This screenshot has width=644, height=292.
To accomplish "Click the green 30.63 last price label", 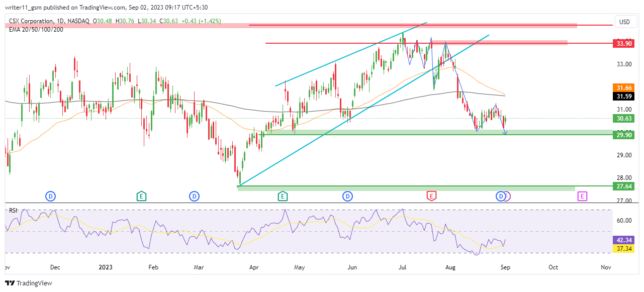I will [624, 119].
